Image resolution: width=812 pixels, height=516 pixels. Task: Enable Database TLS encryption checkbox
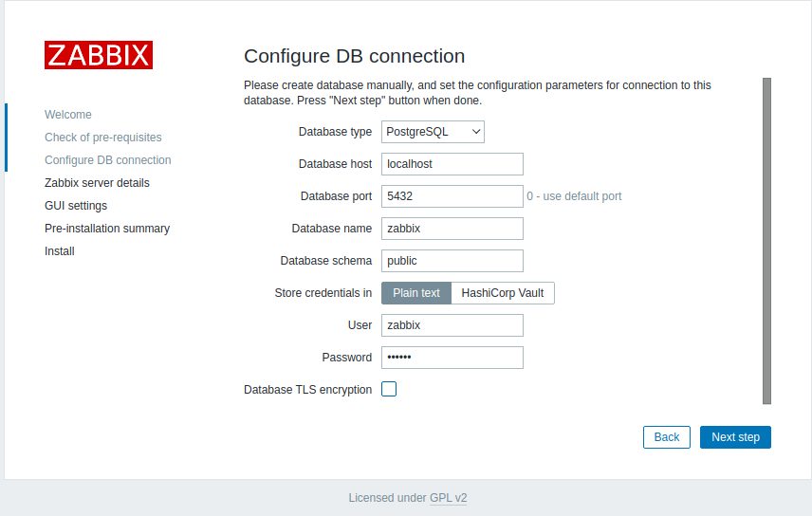(389, 389)
